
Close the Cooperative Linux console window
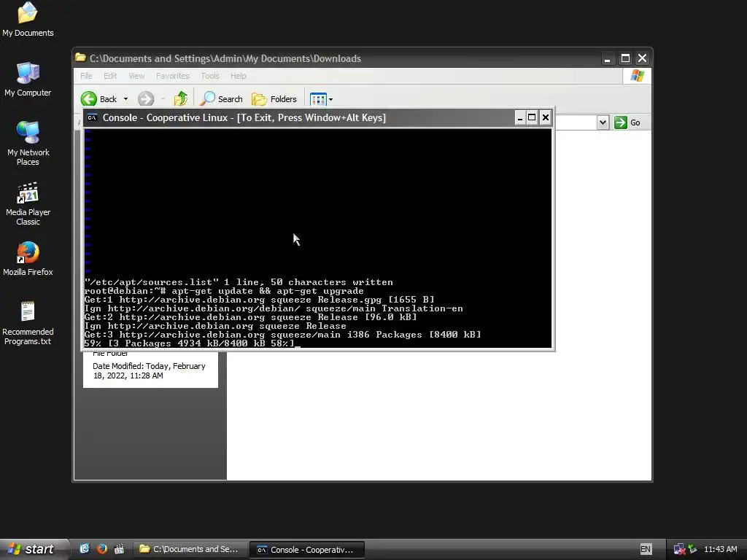(x=546, y=117)
